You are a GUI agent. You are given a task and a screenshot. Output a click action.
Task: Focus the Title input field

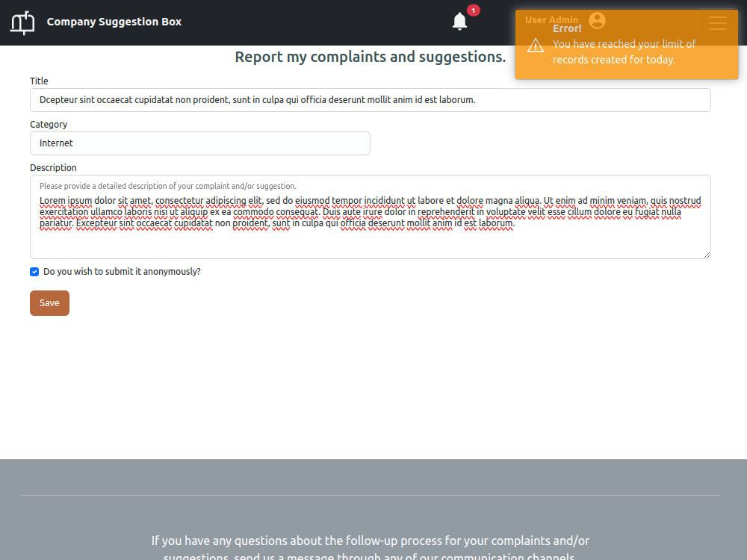(371, 100)
